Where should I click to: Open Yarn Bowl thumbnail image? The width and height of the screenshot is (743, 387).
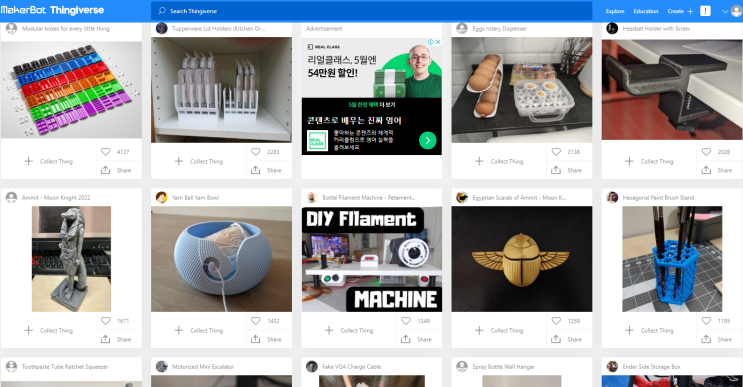(221, 259)
